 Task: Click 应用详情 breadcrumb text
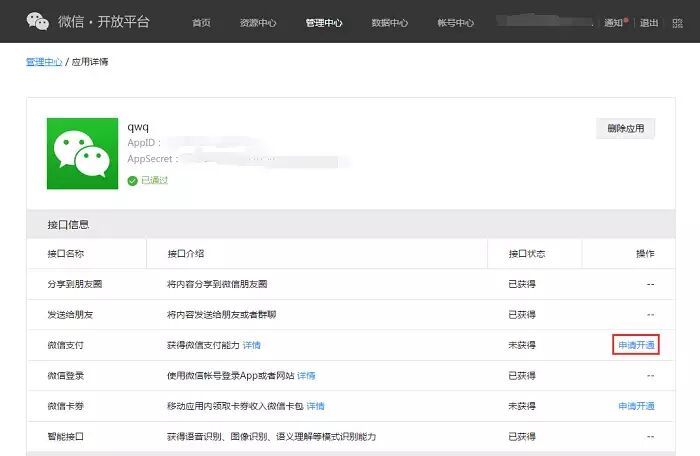(90, 62)
